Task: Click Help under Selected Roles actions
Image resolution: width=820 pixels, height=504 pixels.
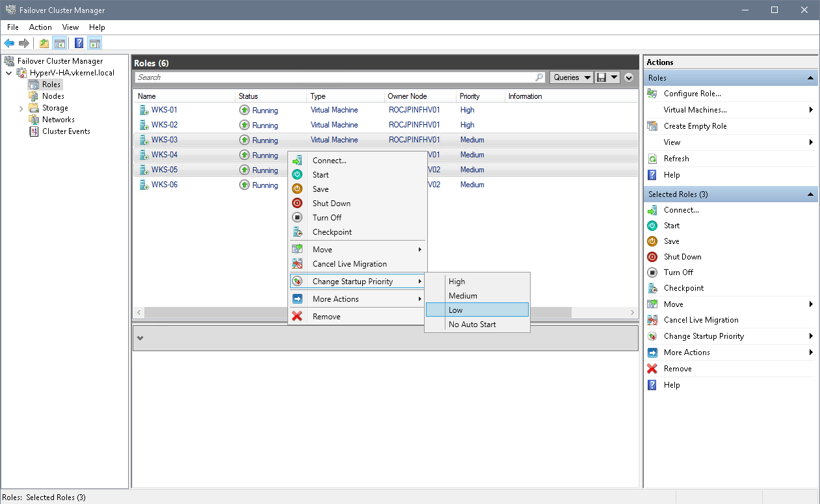Action: (x=672, y=385)
